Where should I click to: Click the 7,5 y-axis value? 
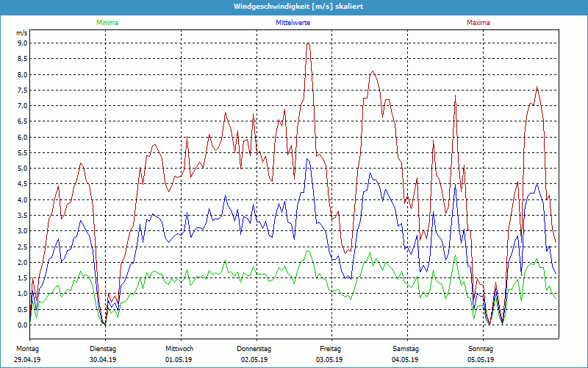pos(23,90)
